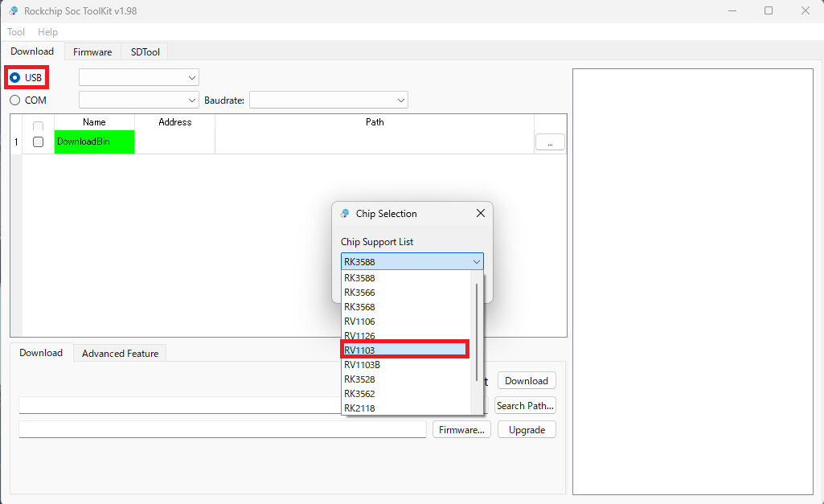Browse path with the ellipsis button
This screenshot has width=824, height=504.
tap(550, 141)
